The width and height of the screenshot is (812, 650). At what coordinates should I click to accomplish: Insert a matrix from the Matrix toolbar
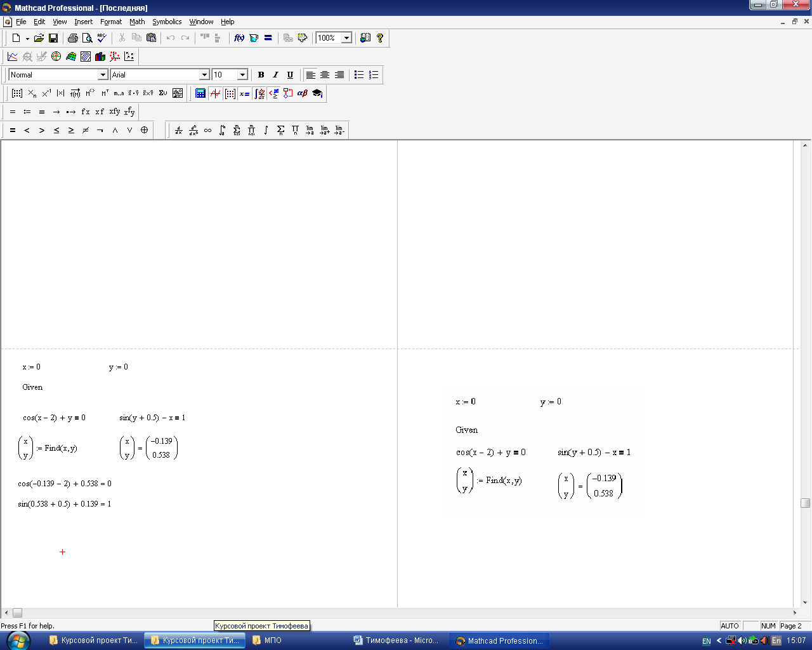point(17,93)
